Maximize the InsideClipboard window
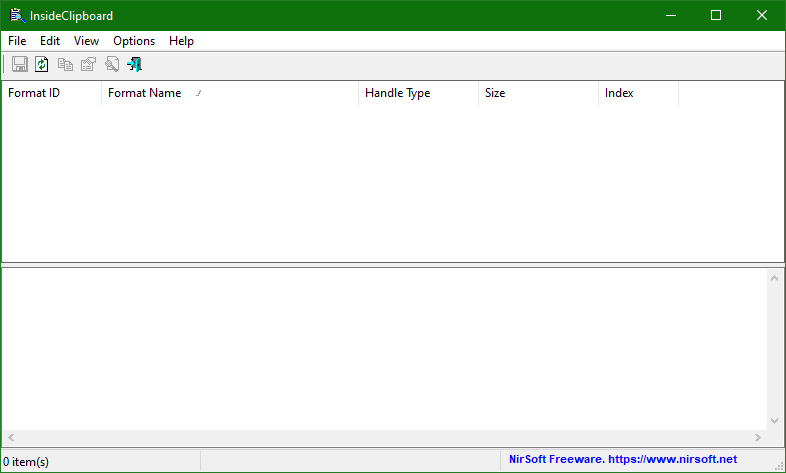Viewport: 786px width, 473px height. pos(716,16)
